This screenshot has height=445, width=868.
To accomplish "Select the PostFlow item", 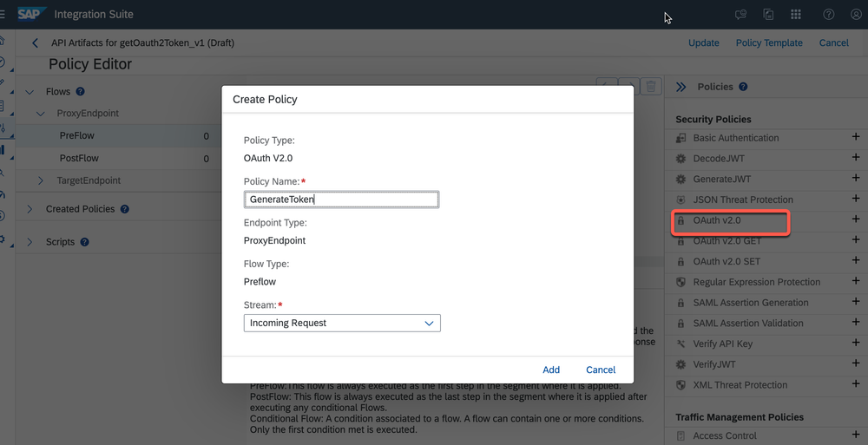I will tap(78, 159).
